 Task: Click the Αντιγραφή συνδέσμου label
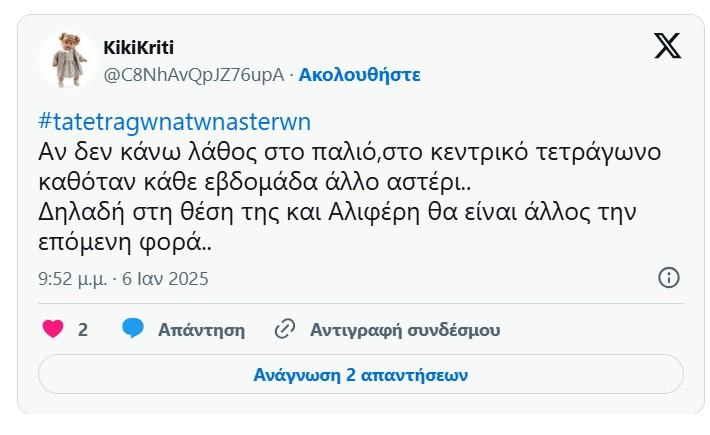pyautogui.click(x=405, y=329)
